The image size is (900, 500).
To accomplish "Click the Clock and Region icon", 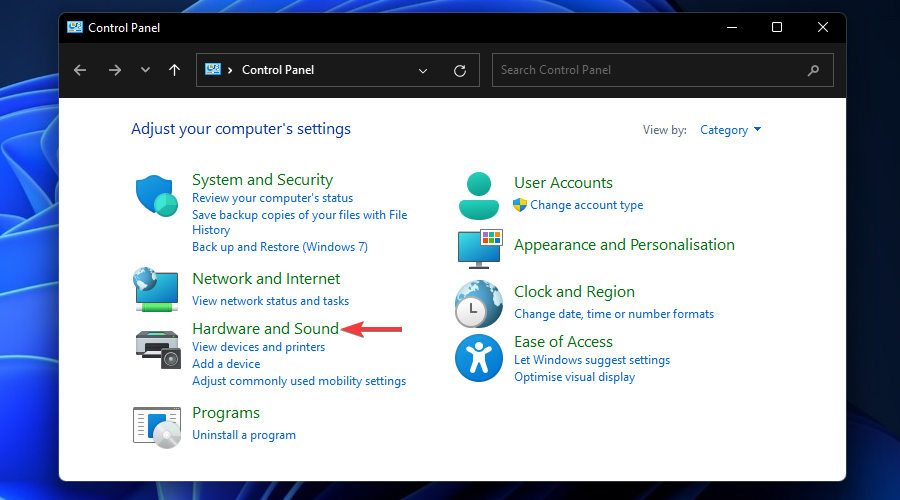I will 478,303.
